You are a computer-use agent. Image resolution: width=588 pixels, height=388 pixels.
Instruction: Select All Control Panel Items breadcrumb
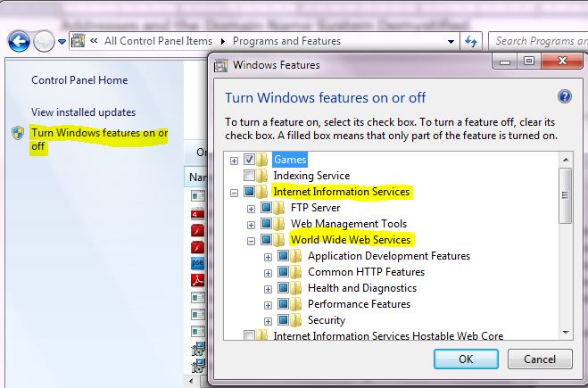(x=158, y=41)
